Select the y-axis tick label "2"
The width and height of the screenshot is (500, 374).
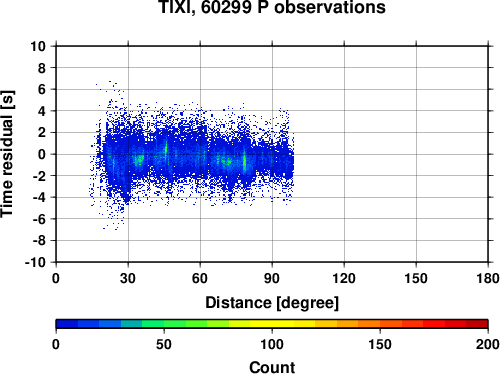pos(42,133)
